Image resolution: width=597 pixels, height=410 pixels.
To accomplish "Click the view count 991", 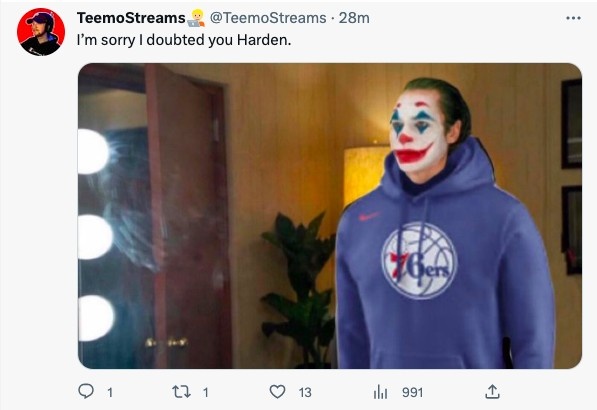I will point(413,392).
